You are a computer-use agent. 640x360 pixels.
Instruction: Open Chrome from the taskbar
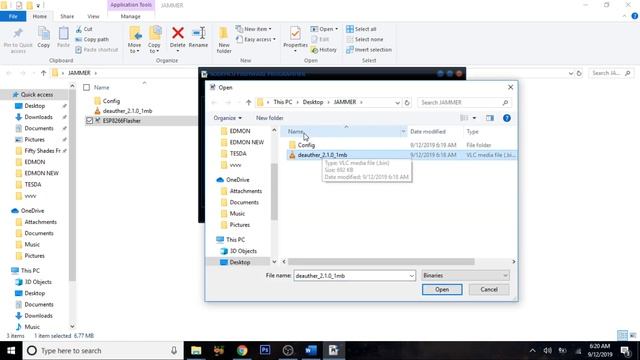[x=242, y=350]
